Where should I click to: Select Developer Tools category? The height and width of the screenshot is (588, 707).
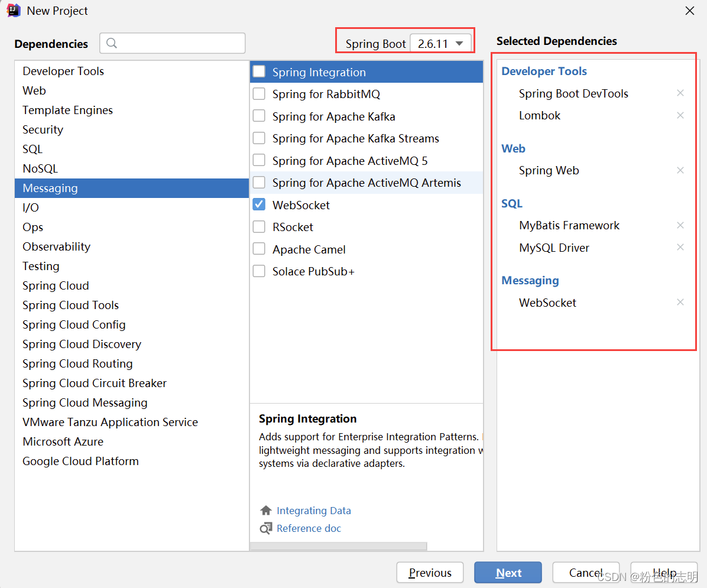click(x=132, y=72)
